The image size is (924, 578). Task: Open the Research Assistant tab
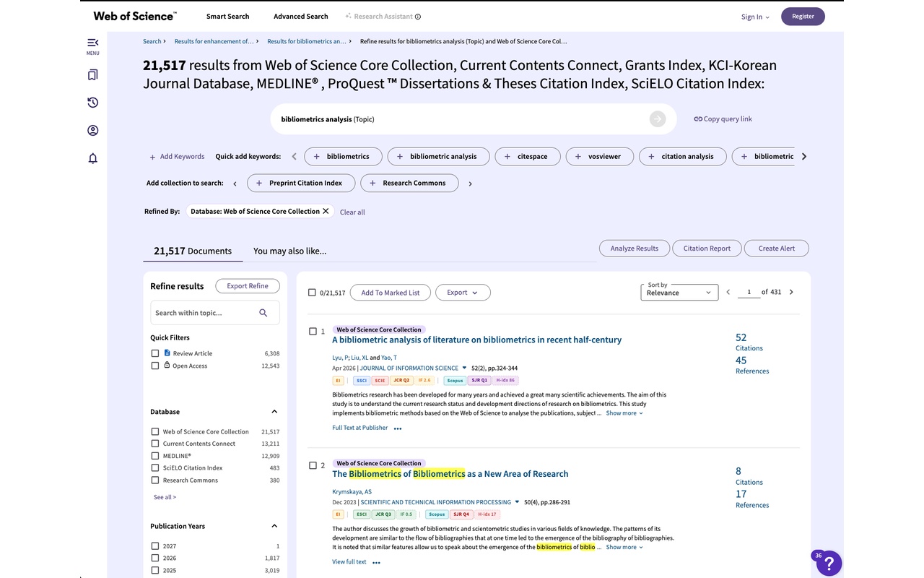pyautogui.click(x=378, y=17)
